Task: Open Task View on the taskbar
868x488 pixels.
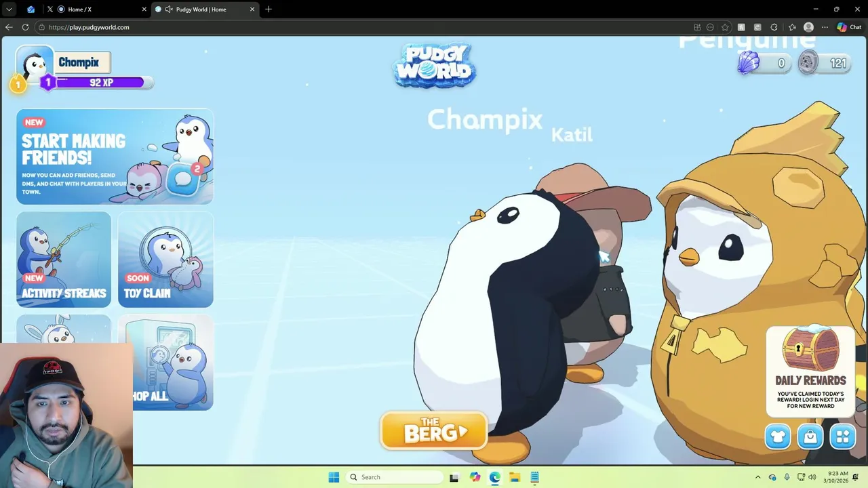Action: click(x=454, y=477)
